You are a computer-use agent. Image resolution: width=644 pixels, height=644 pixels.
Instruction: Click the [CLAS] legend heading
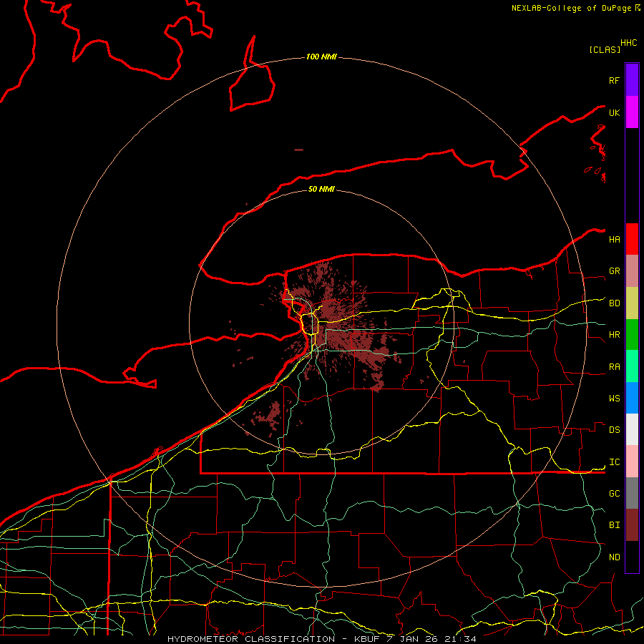[x=605, y=49]
